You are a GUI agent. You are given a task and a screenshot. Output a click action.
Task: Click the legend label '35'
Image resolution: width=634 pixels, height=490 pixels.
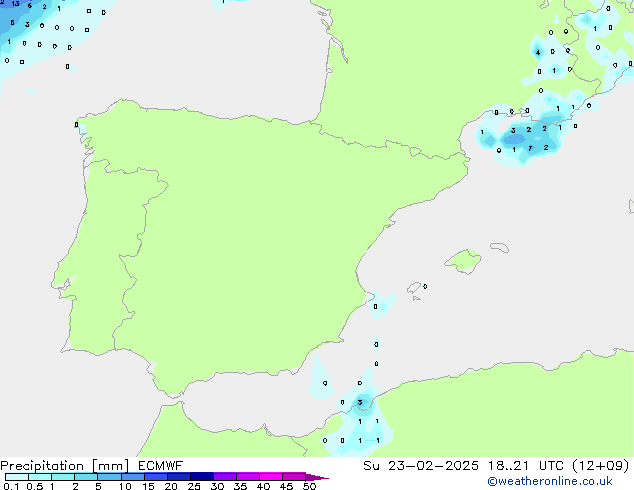click(240, 486)
